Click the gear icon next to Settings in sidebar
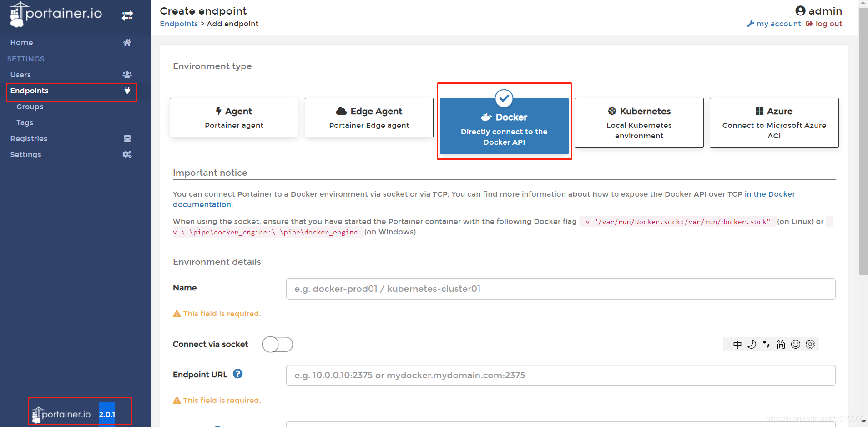Image resolution: width=868 pixels, height=427 pixels. (127, 154)
